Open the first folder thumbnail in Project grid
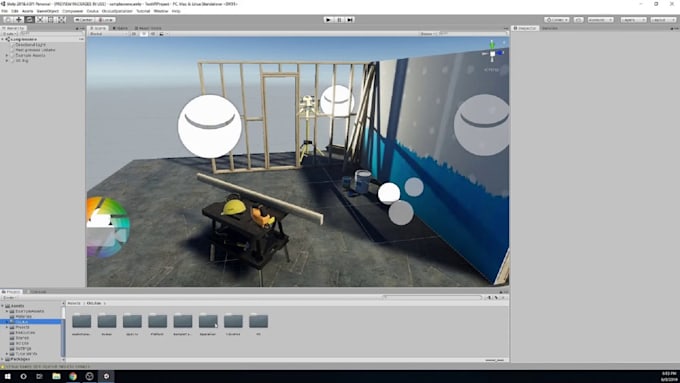680x383 pixels. [x=82, y=321]
